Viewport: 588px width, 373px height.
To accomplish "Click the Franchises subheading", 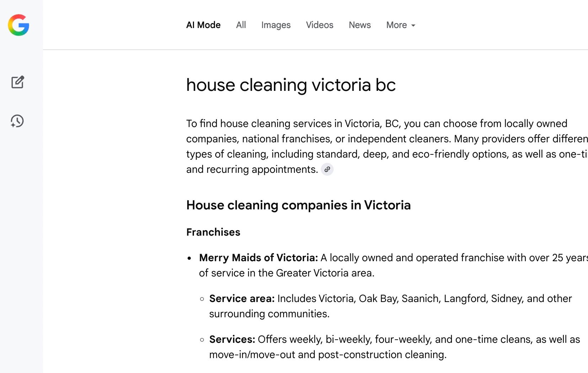I will (213, 232).
